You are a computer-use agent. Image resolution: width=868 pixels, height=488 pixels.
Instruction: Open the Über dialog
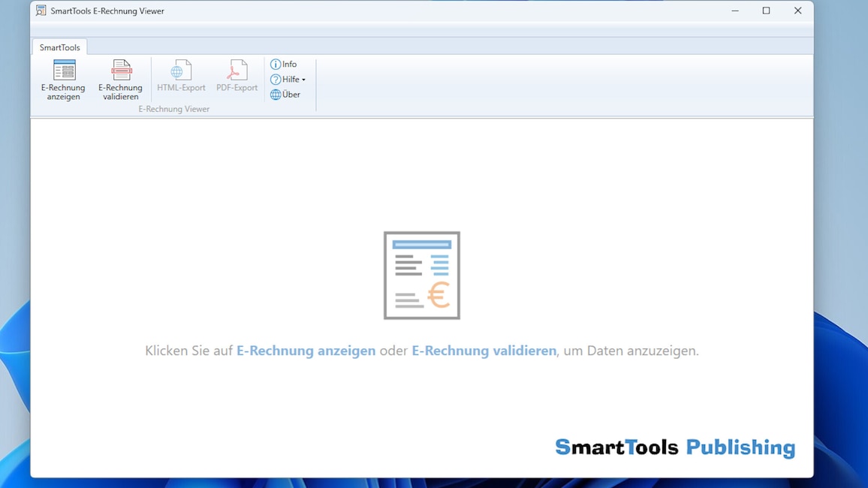tap(286, 95)
